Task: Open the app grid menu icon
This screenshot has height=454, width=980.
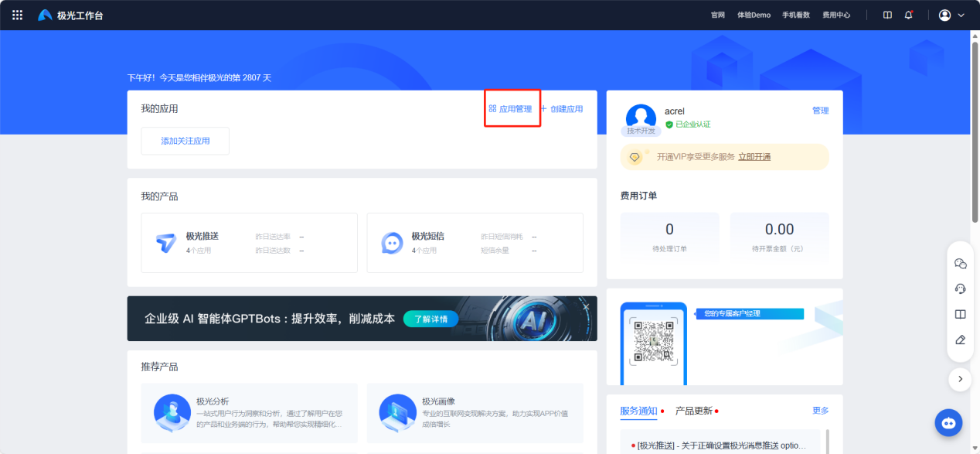Action: 18,15
